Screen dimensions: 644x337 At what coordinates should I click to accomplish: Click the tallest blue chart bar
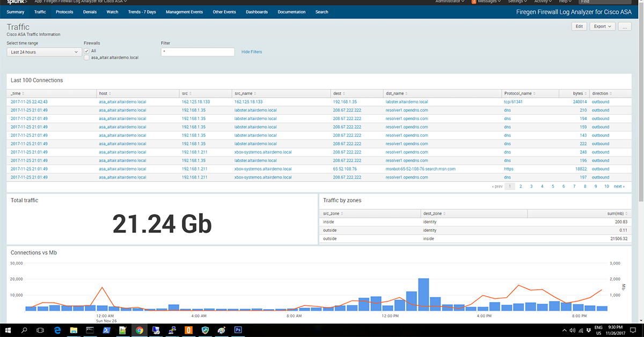(423, 294)
